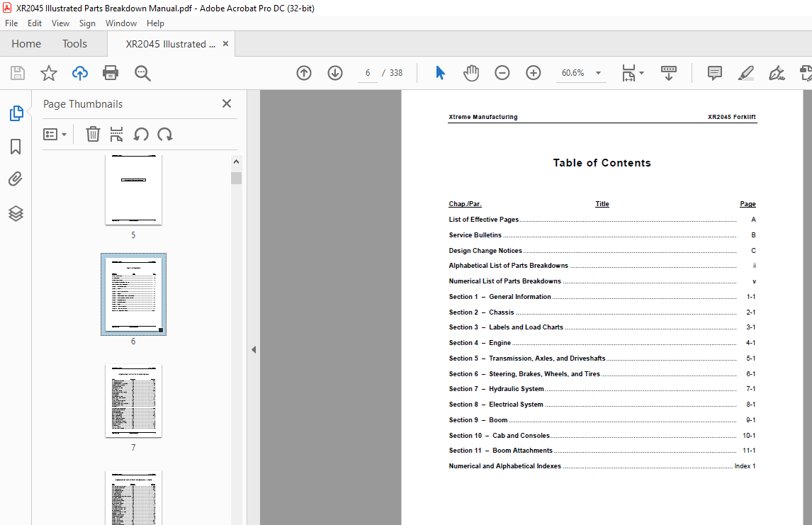Zoom in with plus button
812x525 pixels.
(x=534, y=73)
